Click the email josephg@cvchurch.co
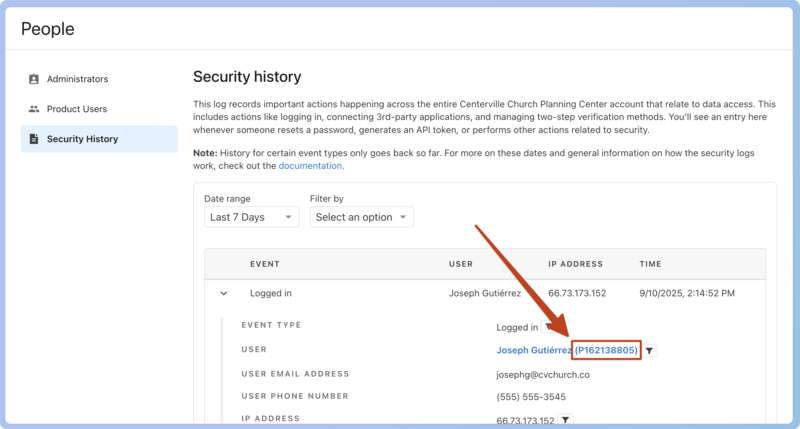The width and height of the screenshot is (800, 429). pyautogui.click(x=543, y=375)
